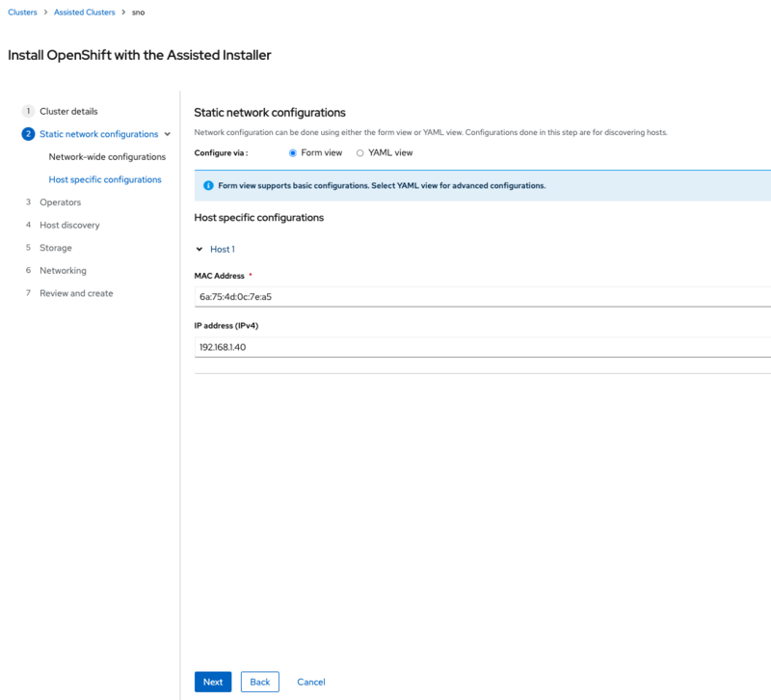Cancel the installer wizard

click(310, 682)
